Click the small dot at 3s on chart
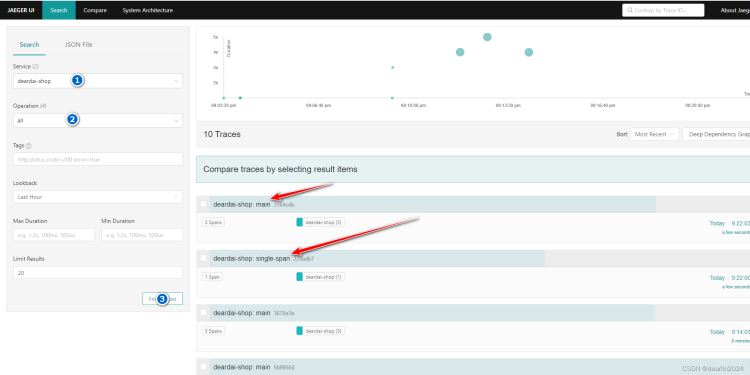The height and width of the screenshot is (375, 750). [392, 67]
